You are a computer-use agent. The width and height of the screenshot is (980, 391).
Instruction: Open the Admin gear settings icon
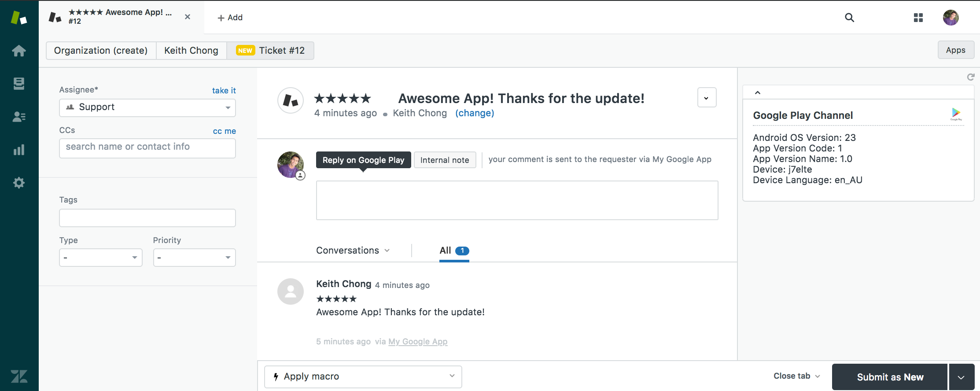[x=19, y=183]
